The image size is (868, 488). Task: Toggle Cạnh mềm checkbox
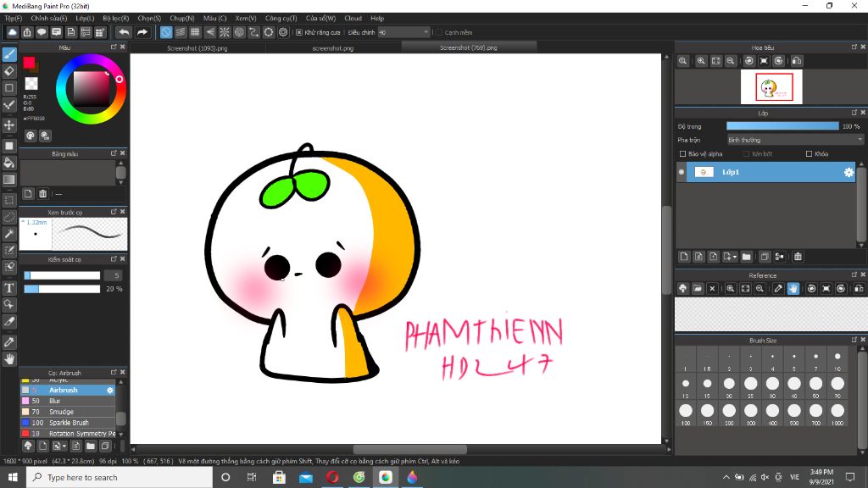[438, 32]
